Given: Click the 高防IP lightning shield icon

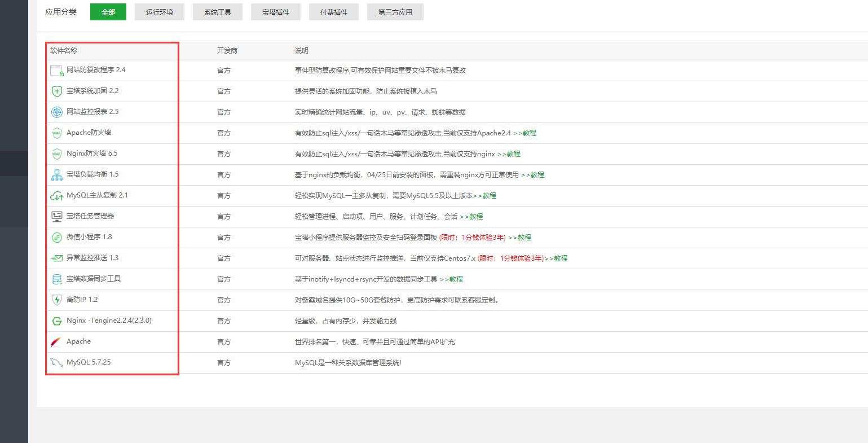Looking at the screenshot, I should tap(57, 300).
